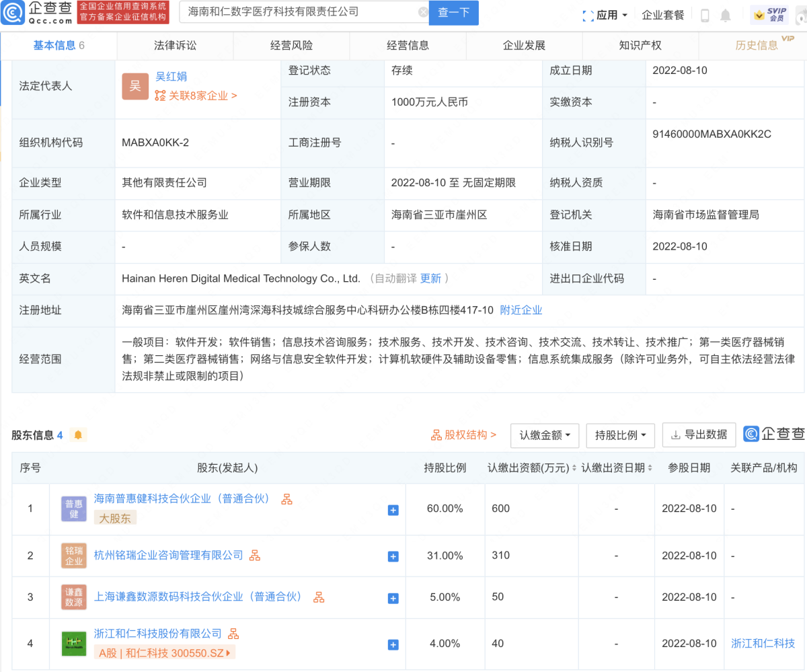The width and height of the screenshot is (807, 672).
Task: Open 关联8家企业 link
Action: (196, 96)
